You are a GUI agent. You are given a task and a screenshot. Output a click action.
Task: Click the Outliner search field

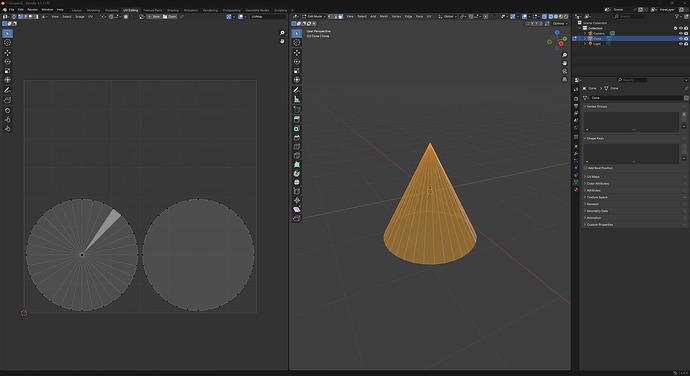pyautogui.click(x=630, y=16)
